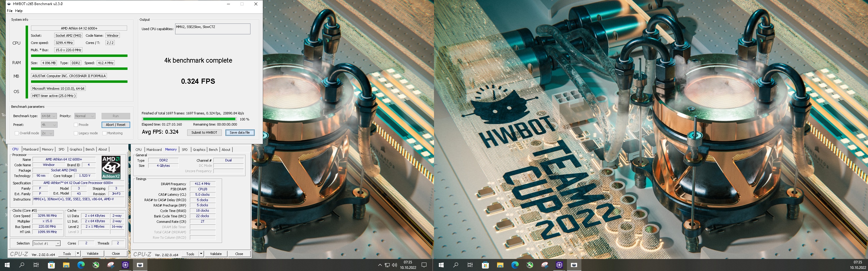Click green status bar under CPU info
This screenshot has width=868, height=271.
click(79, 56)
